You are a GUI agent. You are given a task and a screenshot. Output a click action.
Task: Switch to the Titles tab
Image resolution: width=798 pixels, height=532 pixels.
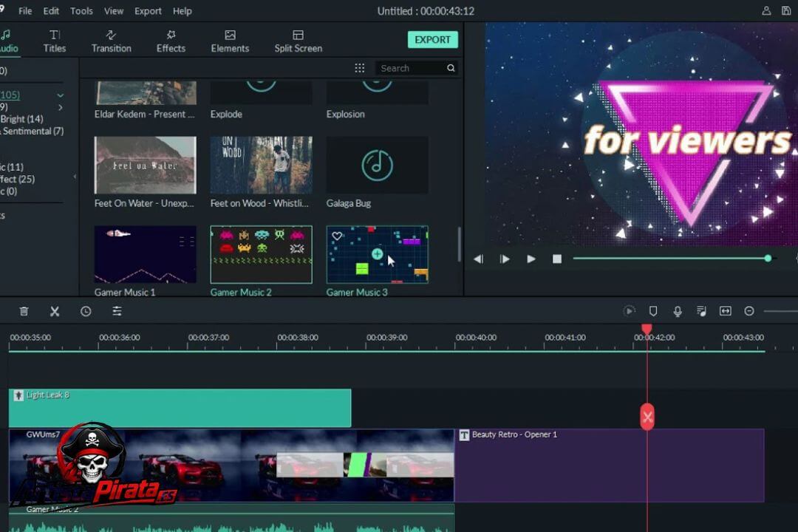click(x=55, y=41)
